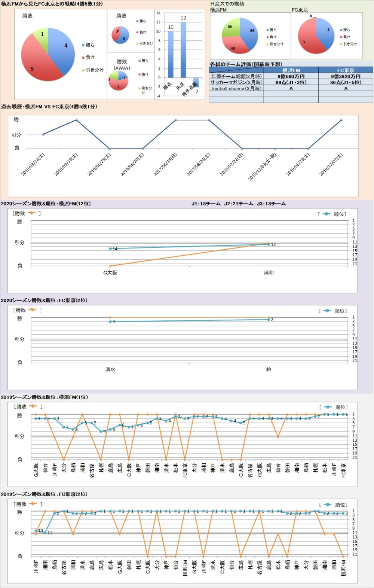Click the '2016/06/25(土)' date label
This screenshot has height=588, width=374.
pos(99,164)
